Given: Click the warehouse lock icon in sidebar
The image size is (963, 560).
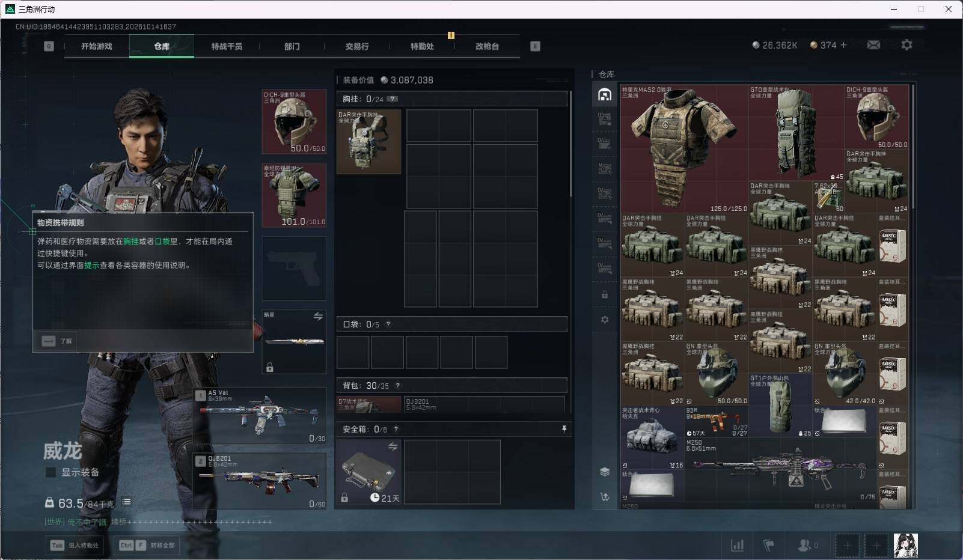Looking at the screenshot, I should [x=605, y=294].
